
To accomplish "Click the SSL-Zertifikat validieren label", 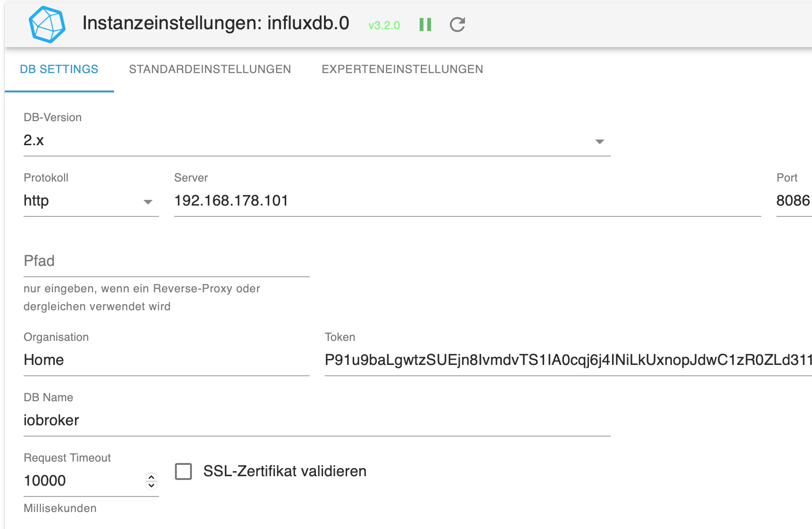I will click(285, 471).
